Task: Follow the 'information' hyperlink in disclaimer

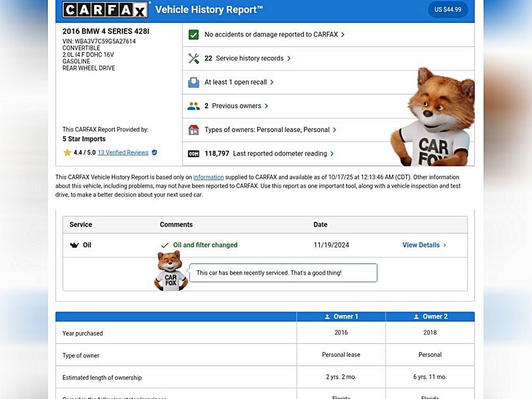Action: pyautogui.click(x=209, y=177)
